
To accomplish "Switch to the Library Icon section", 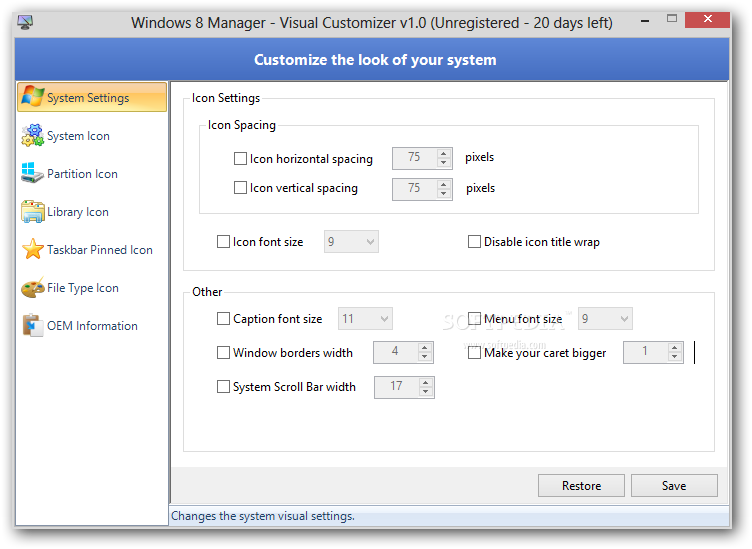I will [x=78, y=212].
